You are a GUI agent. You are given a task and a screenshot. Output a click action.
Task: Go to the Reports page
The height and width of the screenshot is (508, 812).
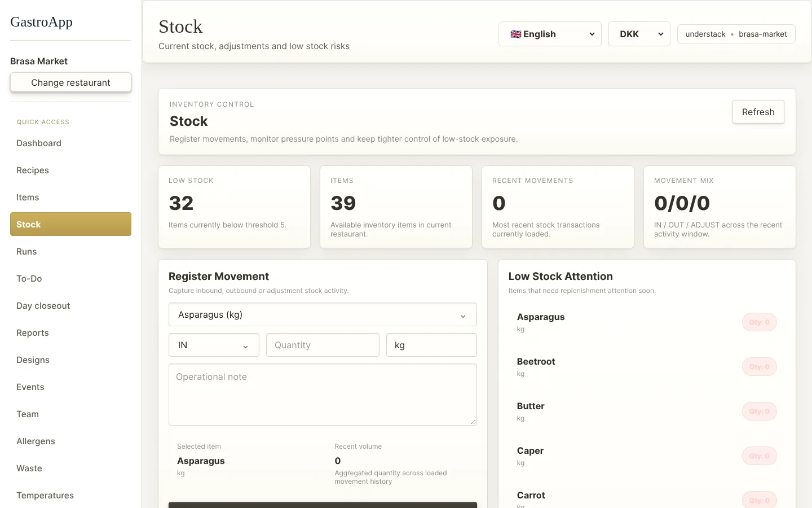[x=70, y=333]
